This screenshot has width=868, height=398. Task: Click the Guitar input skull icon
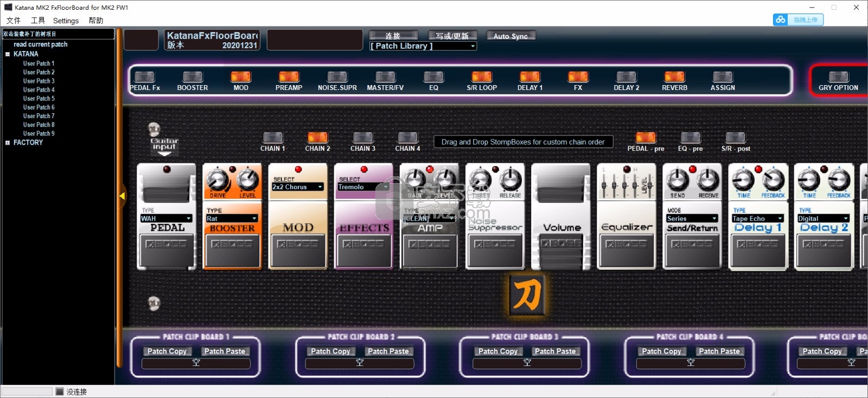pyautogui.click(x=155, y=130)
